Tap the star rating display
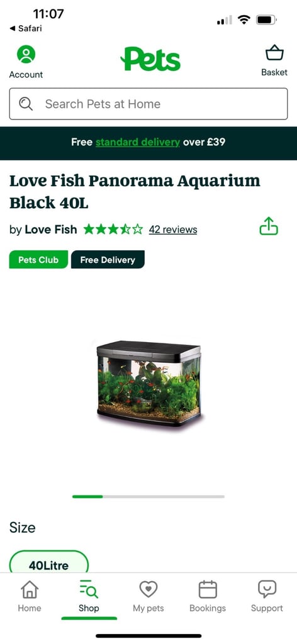This screenshot has height=644, width=297. point(113,229)
